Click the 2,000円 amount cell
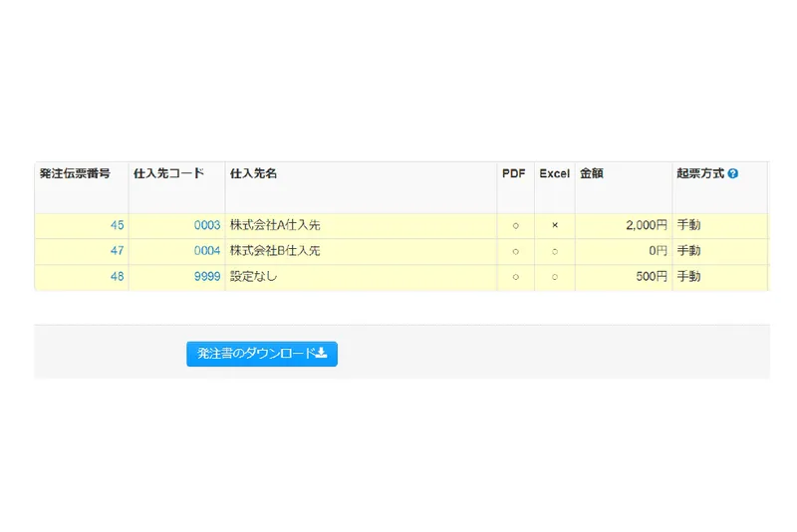The height and width of the screenshot is (532, 797). [x=624, y=225]
